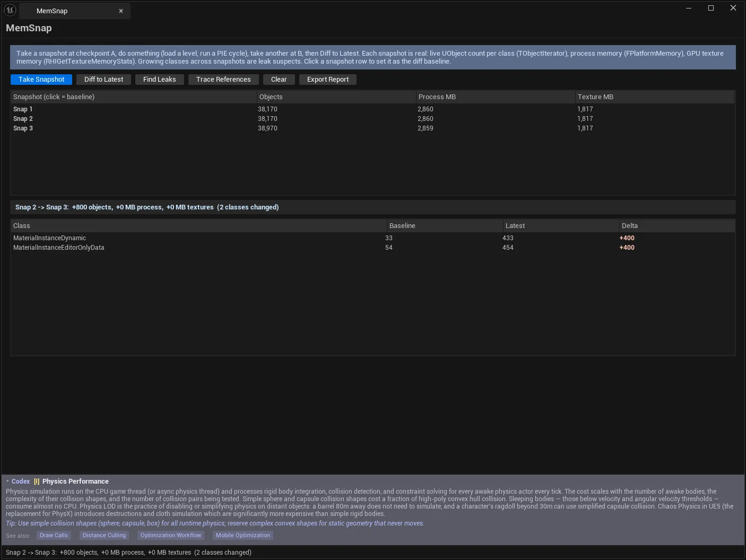Click the Physics Performance book icon
This screenshot has height=560, width=746.
(x=37, y=482)
